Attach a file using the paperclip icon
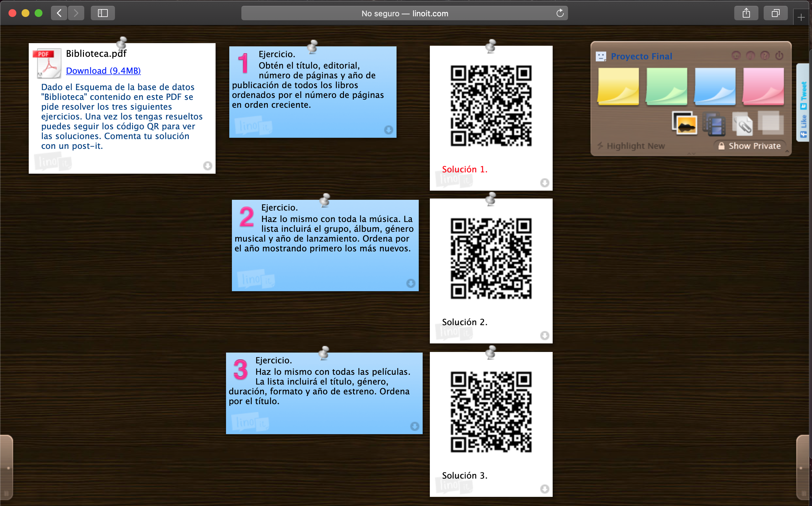This screenshot has height=506, width=812. coord(743,124)
